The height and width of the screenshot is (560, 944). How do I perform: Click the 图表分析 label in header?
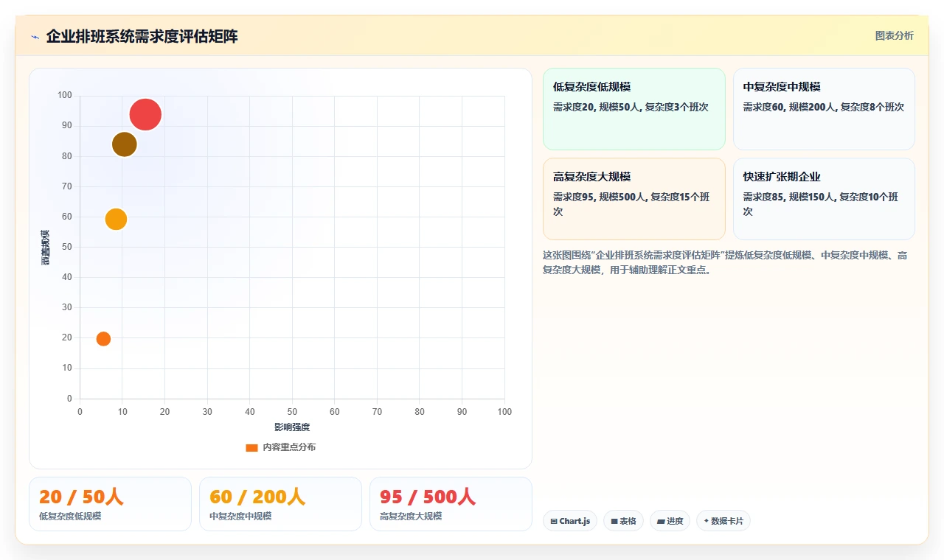(x=894, y=36)
